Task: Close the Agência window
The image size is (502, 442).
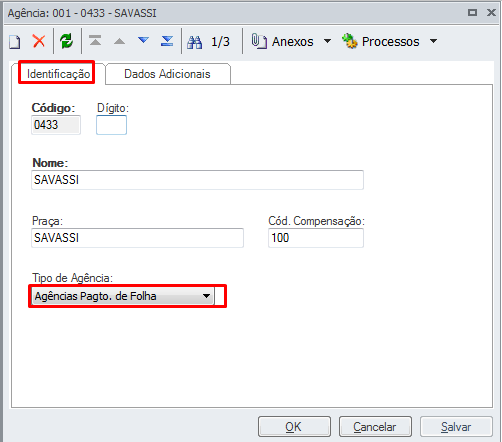Action: (491, 13)
